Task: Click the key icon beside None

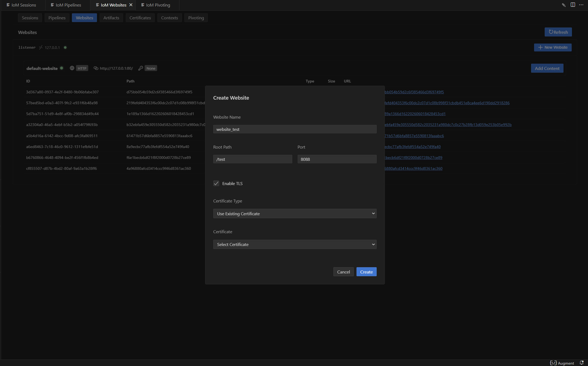Action: [x=141, y=68]
